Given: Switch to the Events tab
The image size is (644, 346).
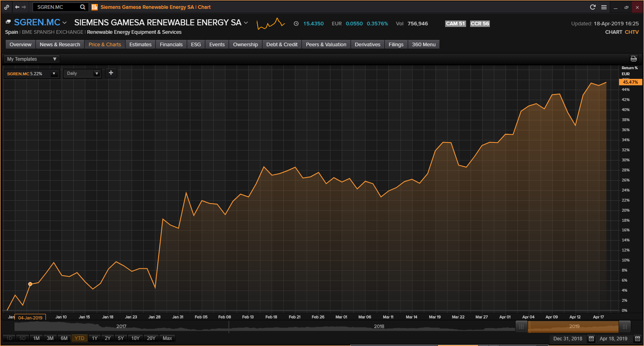Looking at the screenshot, I should (217, 45).
